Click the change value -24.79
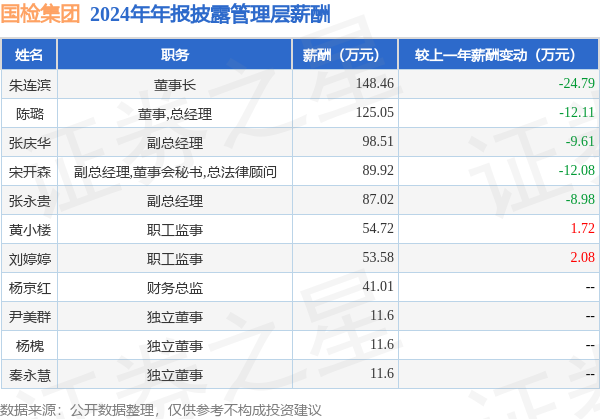This screenshot has width=600, height=419. (577, 83)
